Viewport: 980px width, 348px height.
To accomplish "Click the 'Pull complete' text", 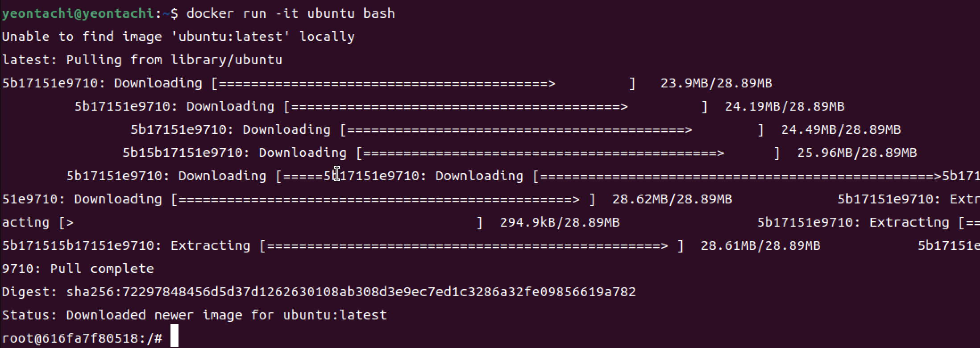I will (102, 269).
